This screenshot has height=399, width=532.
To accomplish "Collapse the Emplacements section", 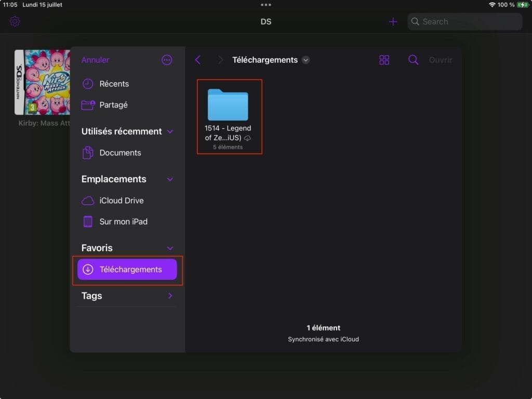I will 170,179.
